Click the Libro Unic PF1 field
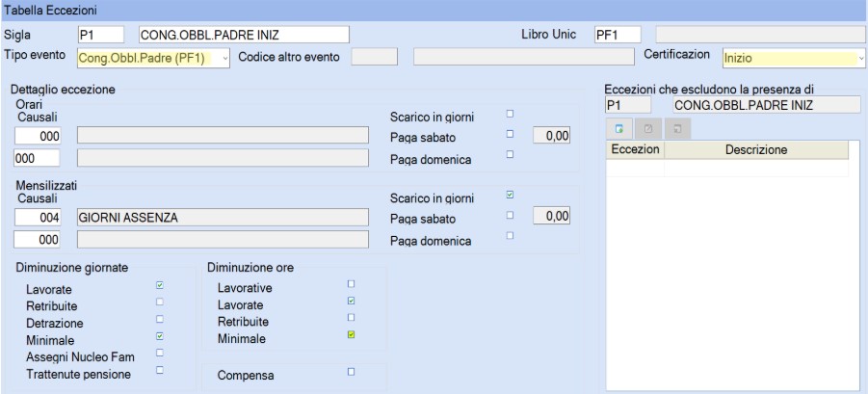868x394 pixels. pyautogui.click(x=618, y=35)
